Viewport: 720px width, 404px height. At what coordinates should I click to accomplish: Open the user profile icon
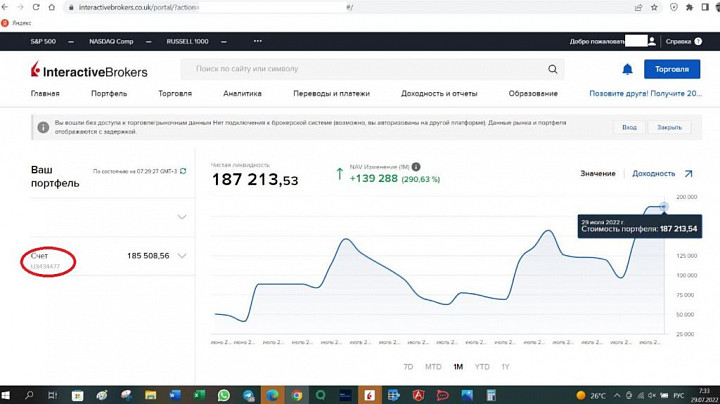pos(652,41)
